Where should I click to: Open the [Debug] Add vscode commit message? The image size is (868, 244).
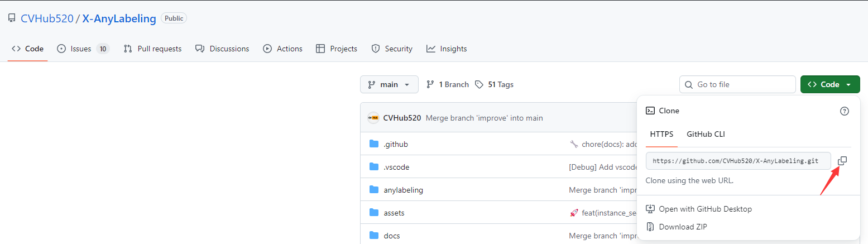coord(603,167)
